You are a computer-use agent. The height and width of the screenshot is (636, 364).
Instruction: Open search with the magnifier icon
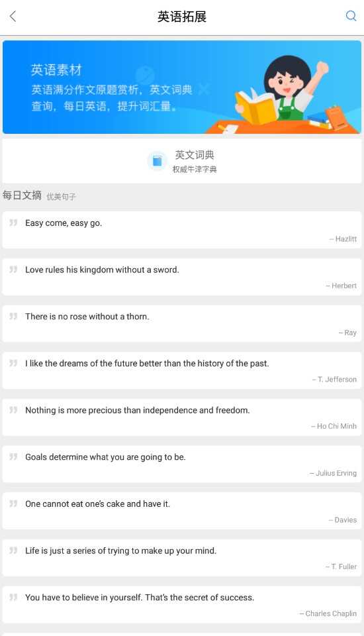click(x=351, y=16)
